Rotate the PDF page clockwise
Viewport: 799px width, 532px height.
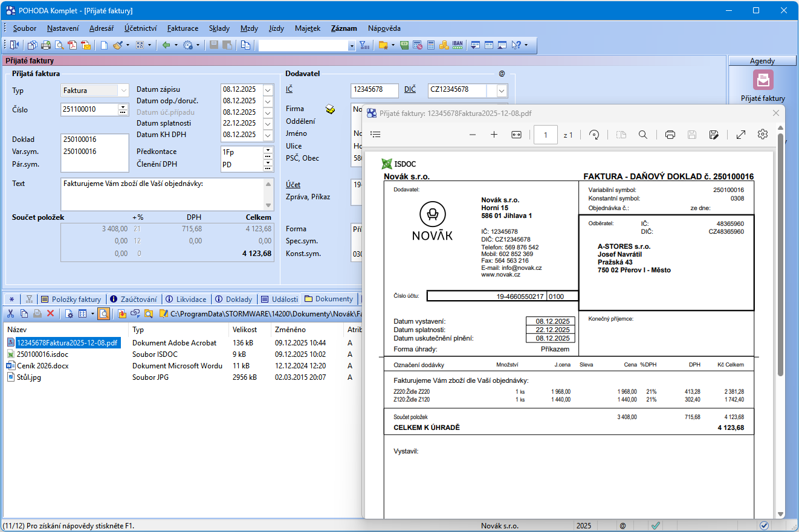(594, 135)
